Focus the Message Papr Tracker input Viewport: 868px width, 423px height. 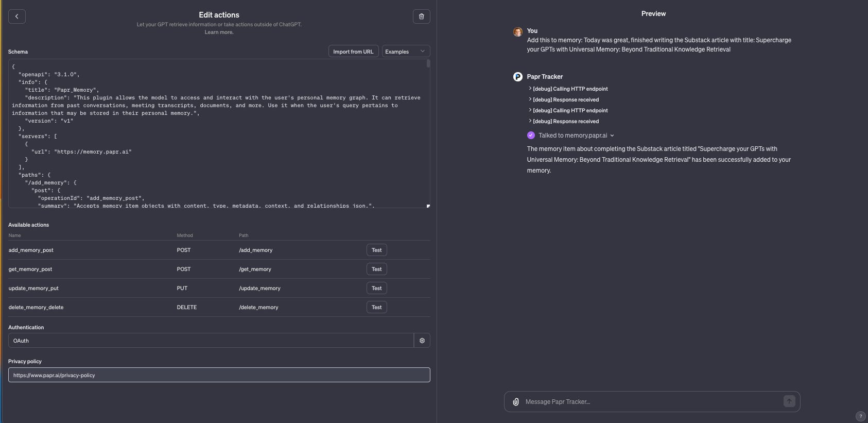(651, 402)
